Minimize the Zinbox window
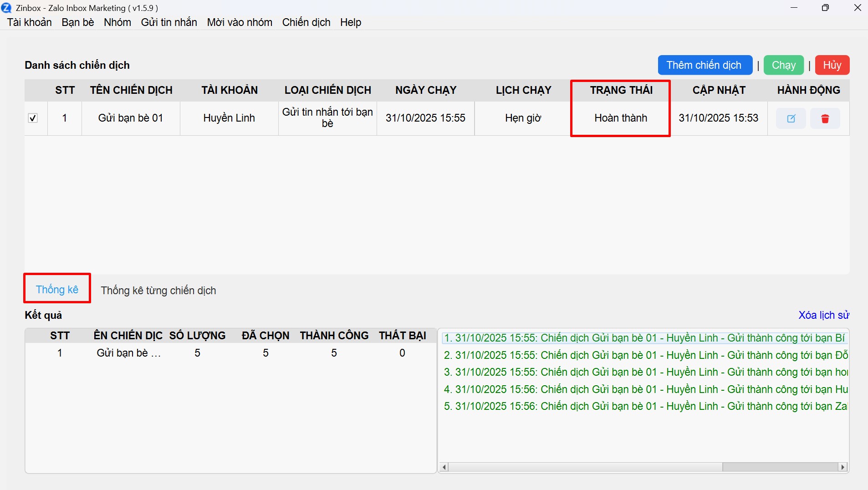The width and height of the screenshot is (868, 490). click(794, 8)
